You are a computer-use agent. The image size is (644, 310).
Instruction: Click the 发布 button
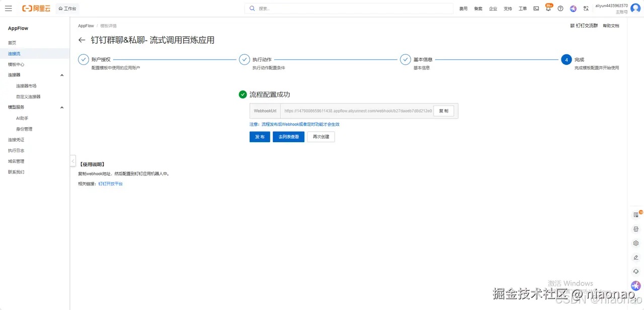pos(260,136)
